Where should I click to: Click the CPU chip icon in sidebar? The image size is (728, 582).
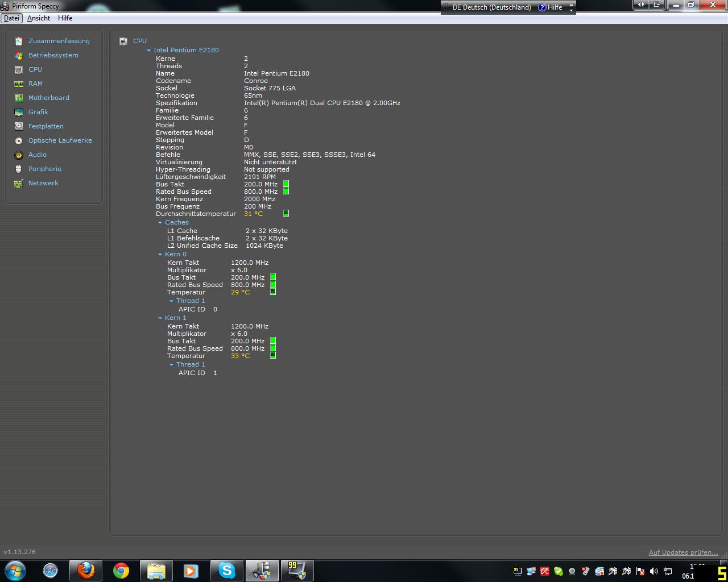[19, 69]
